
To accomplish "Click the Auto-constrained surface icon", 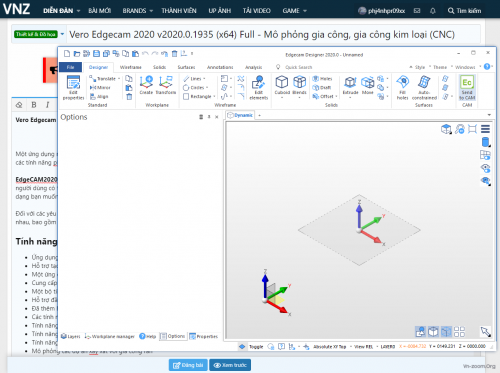I will click(x=424, y=87).
